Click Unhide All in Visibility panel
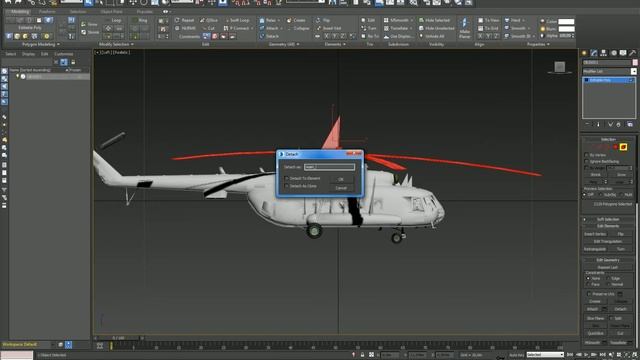640x360 pixels. coord(432,36)
